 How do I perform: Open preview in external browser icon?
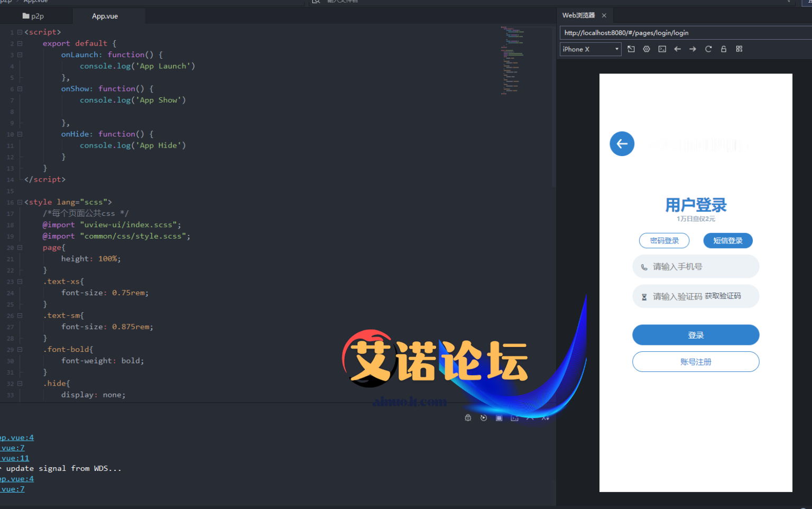631,49
